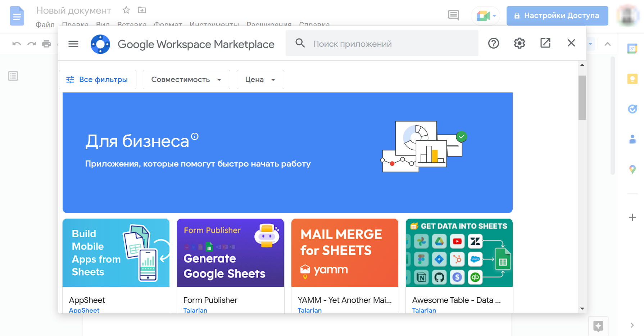
Task: Open the Файл menu
Action: click(x=45, y=24)
